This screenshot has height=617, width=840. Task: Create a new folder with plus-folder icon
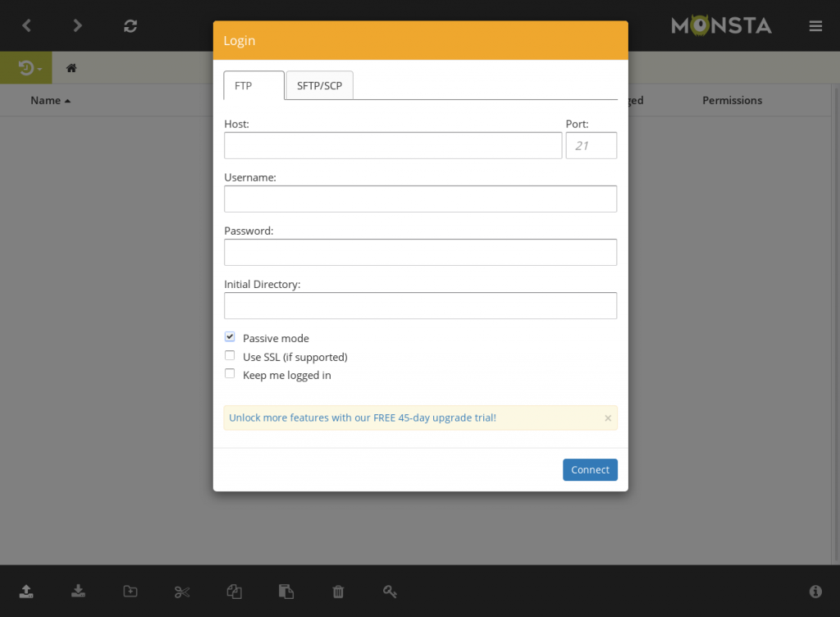(x=130, y=591)
